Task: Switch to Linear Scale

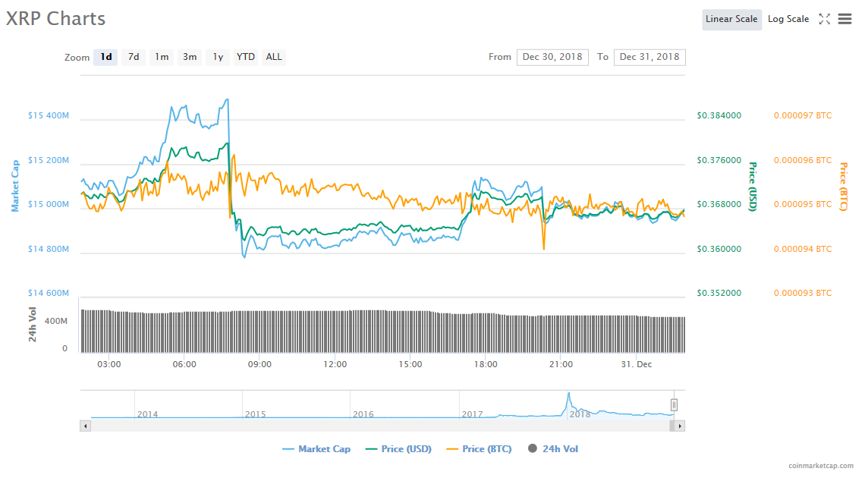Action: 731,19
